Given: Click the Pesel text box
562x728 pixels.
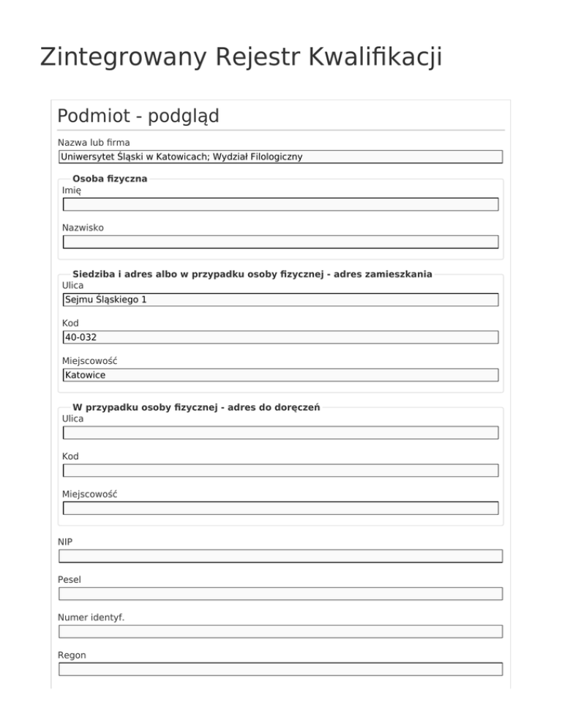Looking at the screenshot, I should (x=280, y=594).
